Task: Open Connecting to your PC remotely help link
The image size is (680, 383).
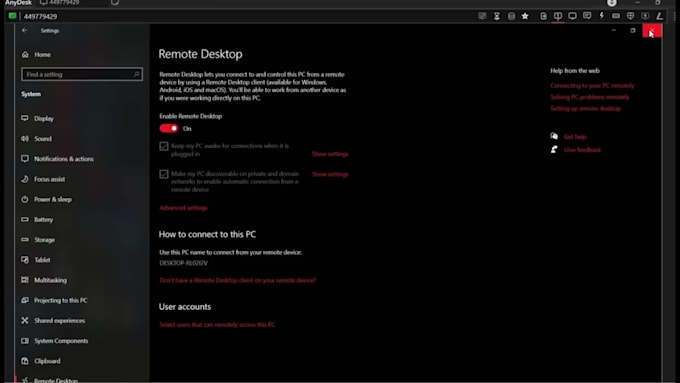Action: (592, 85)
